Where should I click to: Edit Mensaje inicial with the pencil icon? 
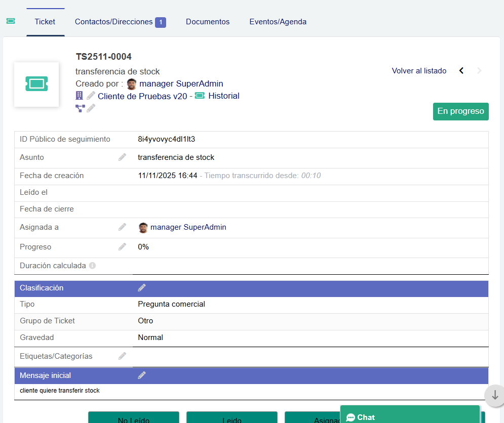point(142,375)
